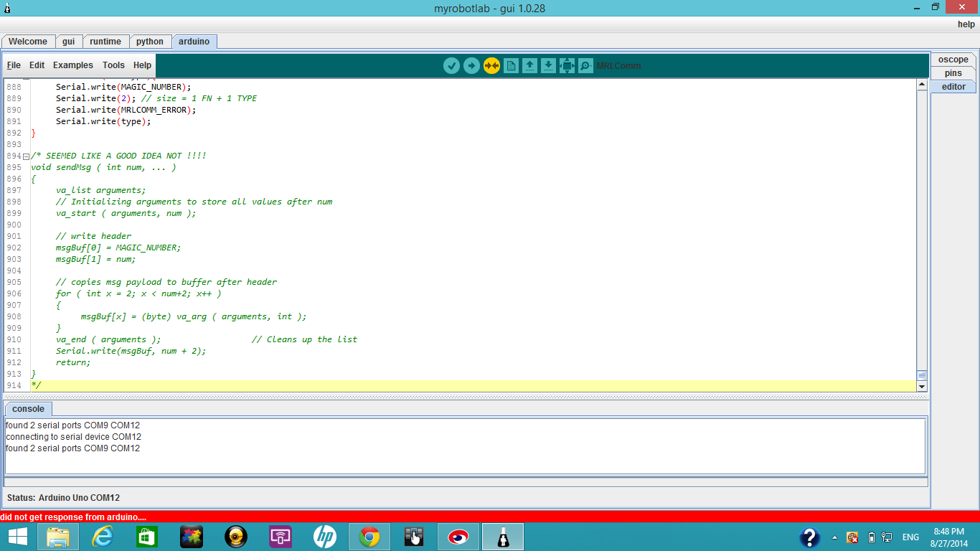Select the arduino tab
The image size is (980, 551).
click(x=194, y=42)
